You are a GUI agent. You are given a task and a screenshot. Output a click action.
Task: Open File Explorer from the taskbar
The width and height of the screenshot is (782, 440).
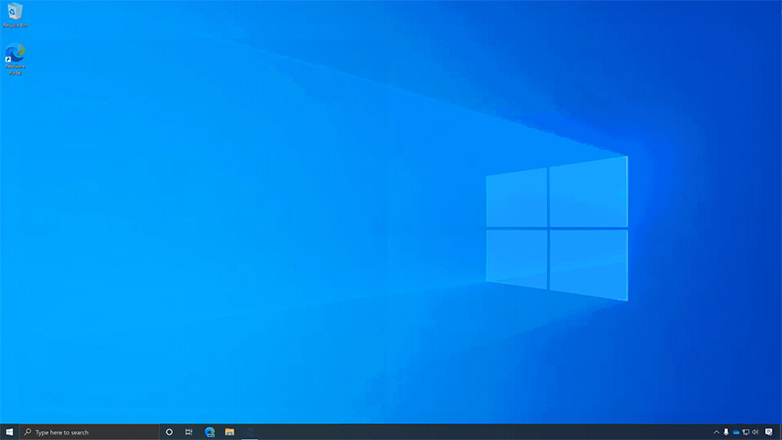click(230, 432)
